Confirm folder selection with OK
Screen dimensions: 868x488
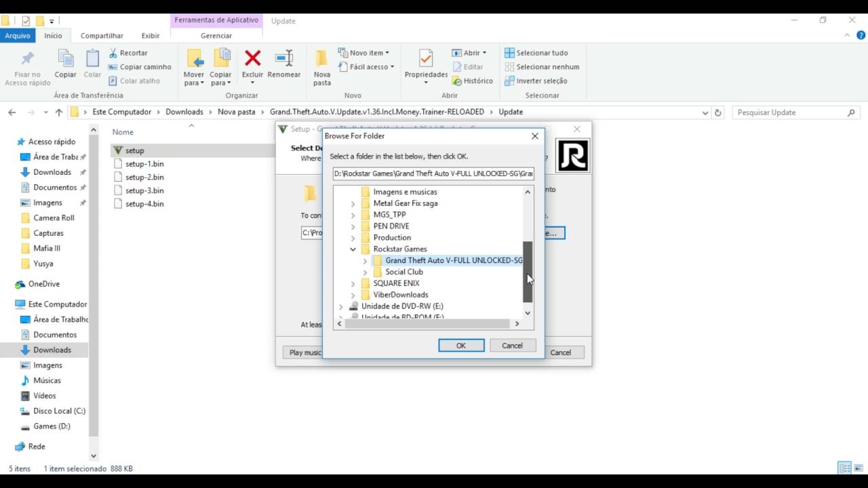pyautogui.click(x=461, y=346)
